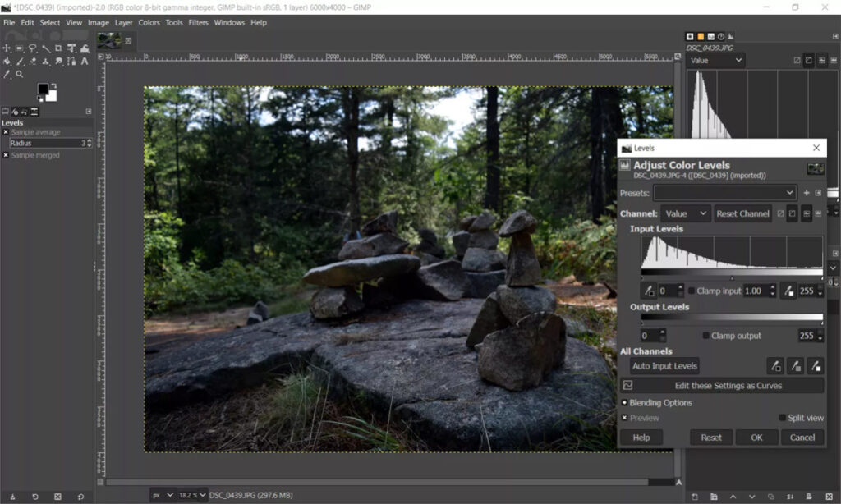Click the save preset plus icon in Levels
Viewport: 841px width, 504px height.
point(807,193)
